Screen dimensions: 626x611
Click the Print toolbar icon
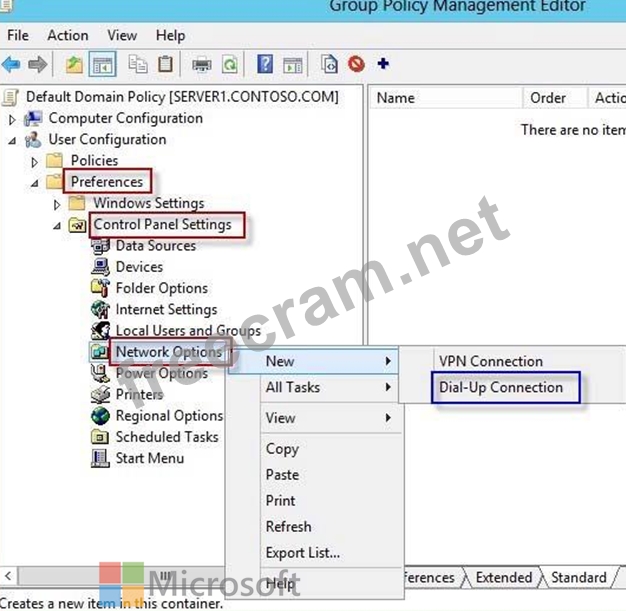202,64
